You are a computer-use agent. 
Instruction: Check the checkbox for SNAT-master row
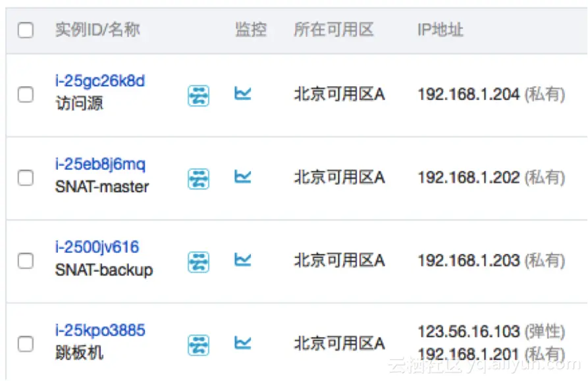(26, 178)
